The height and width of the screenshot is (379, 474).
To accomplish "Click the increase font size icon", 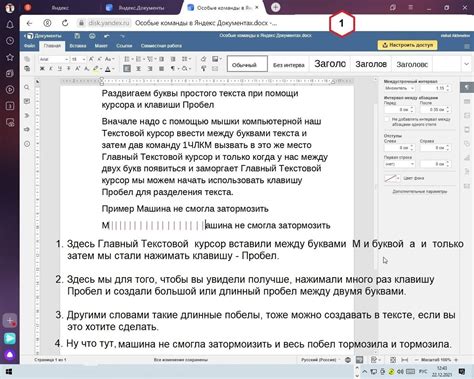I will [91, 59].
